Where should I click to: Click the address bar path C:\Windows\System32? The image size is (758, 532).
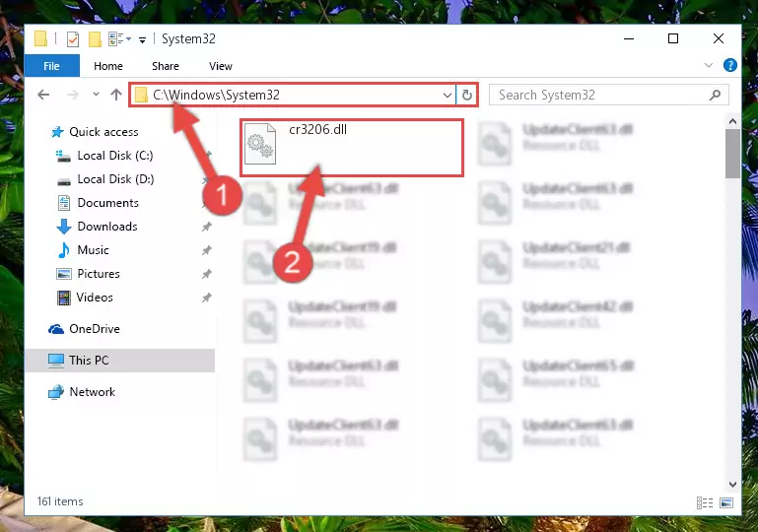point(216,95)
